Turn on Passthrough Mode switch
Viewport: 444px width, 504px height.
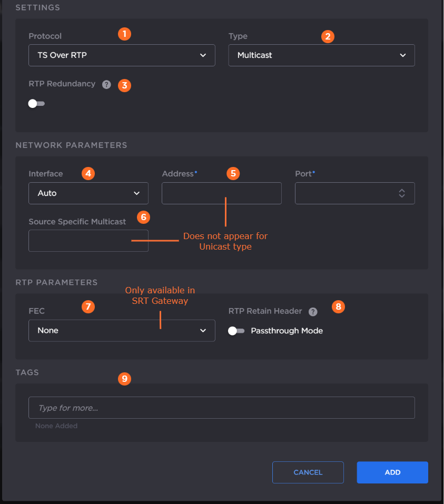click(236, 331)
